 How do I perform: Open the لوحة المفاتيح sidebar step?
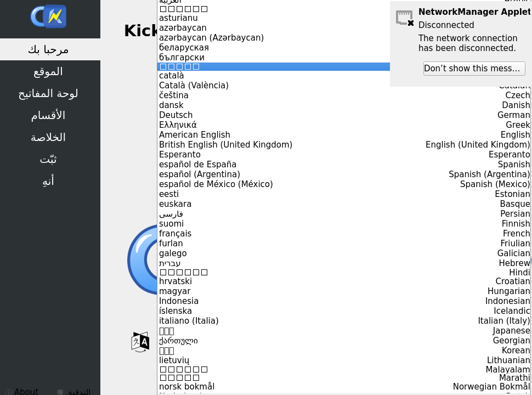[48, 93]
